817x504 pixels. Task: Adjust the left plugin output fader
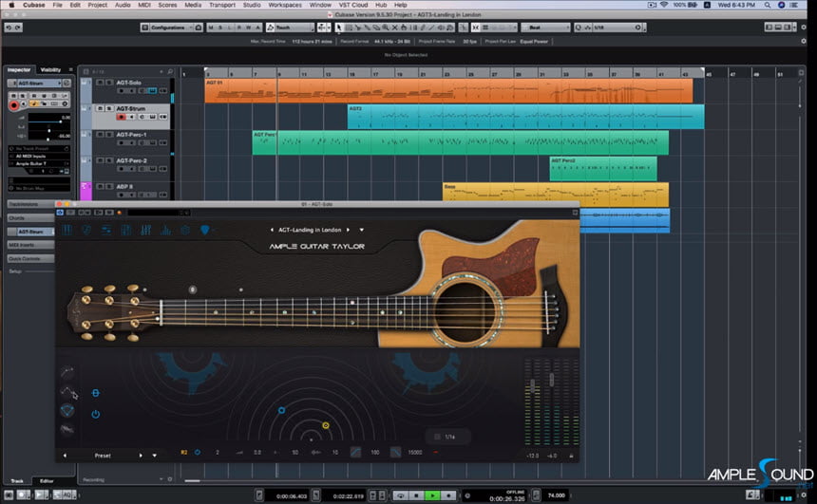(532, 386)
